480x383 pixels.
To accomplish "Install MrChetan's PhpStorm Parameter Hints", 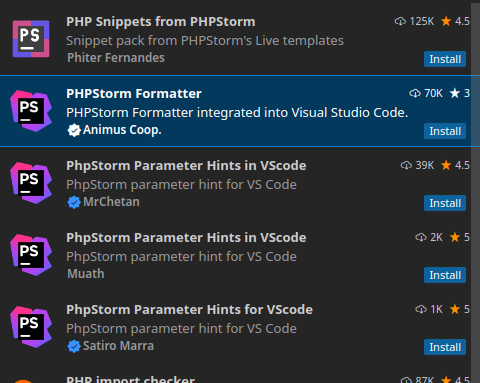I will (x=445, y=203).
